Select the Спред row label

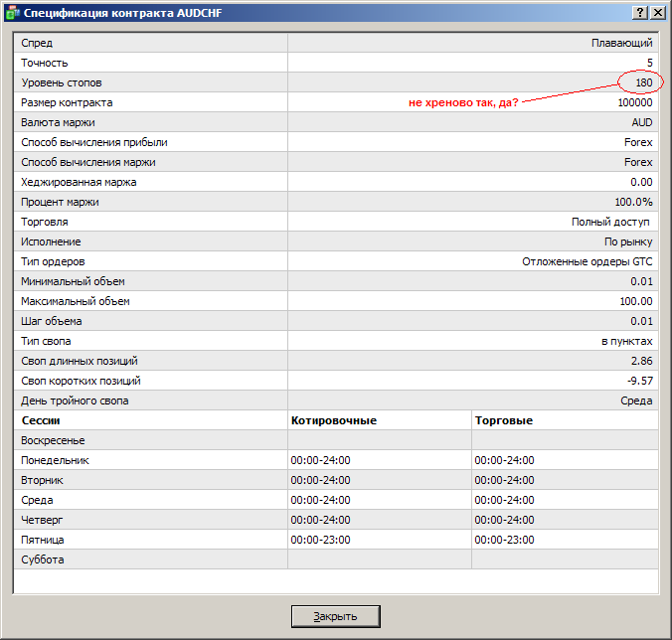[x=37, y=43]
